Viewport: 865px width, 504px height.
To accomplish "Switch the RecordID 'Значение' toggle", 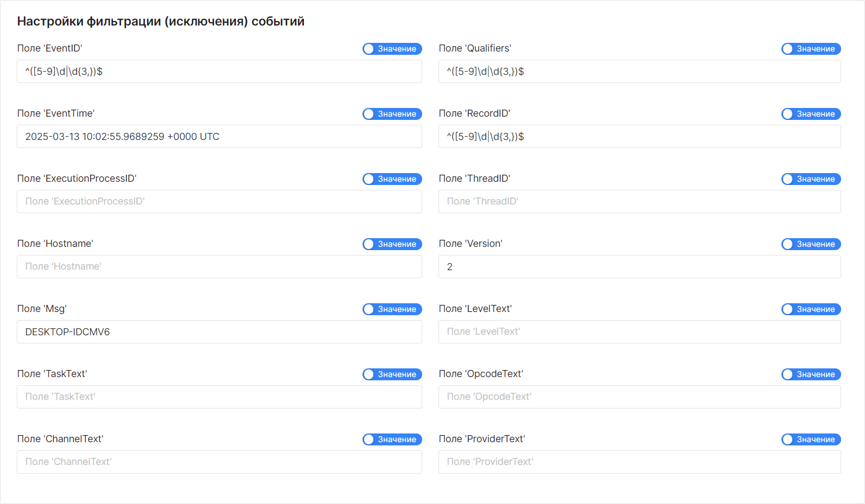I will click(x=811, y=114).
